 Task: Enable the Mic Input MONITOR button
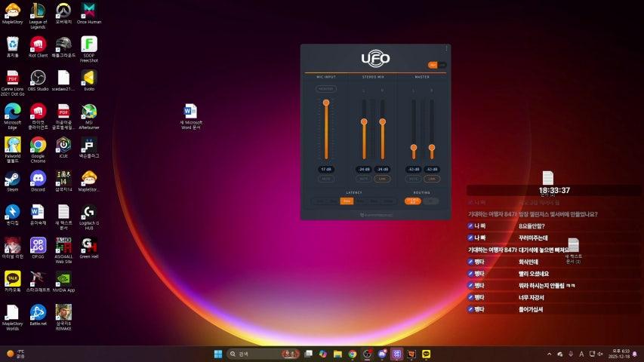click(326, 89)
